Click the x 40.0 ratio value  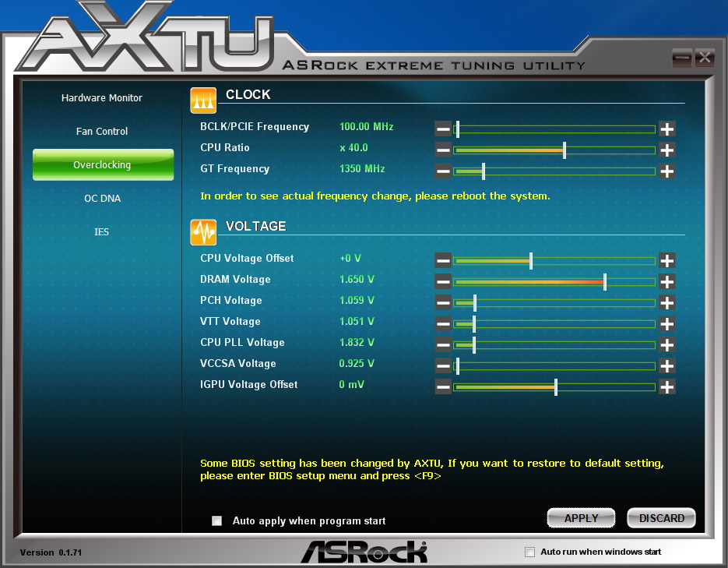click(x=353, y=148)
